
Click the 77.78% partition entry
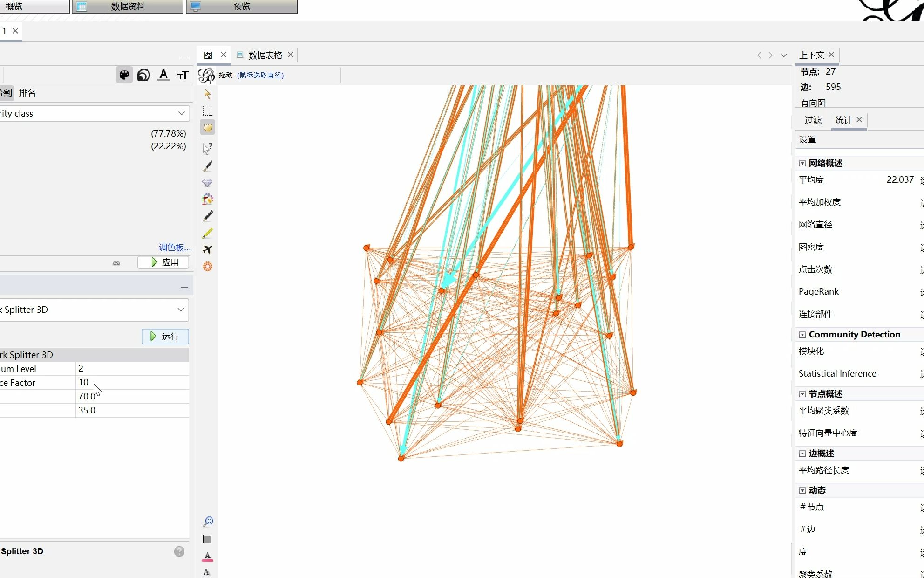168,133
